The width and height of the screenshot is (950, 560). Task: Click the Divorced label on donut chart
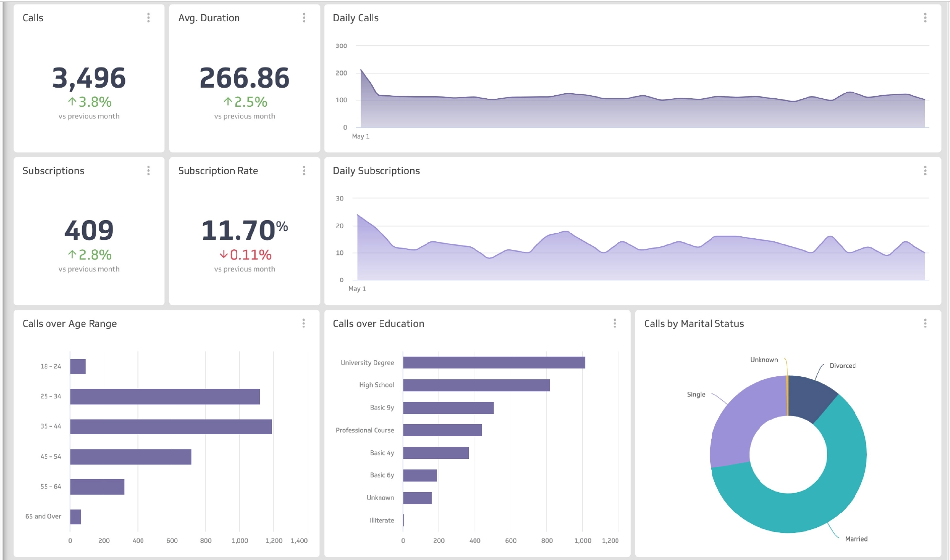(x=842, y=366)
